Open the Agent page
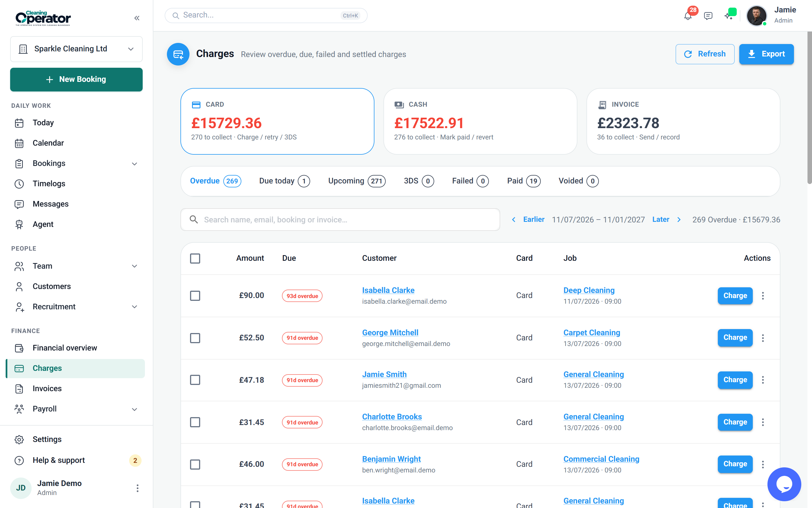The width and height of the screenshot is (812, 508). 76,224
